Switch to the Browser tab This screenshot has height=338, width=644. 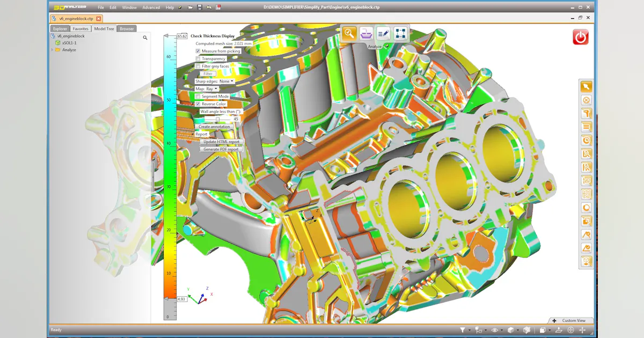(127, 29)
